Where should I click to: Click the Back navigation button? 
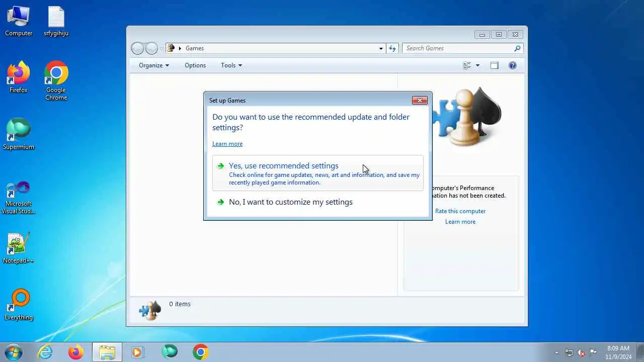[137, 48]
